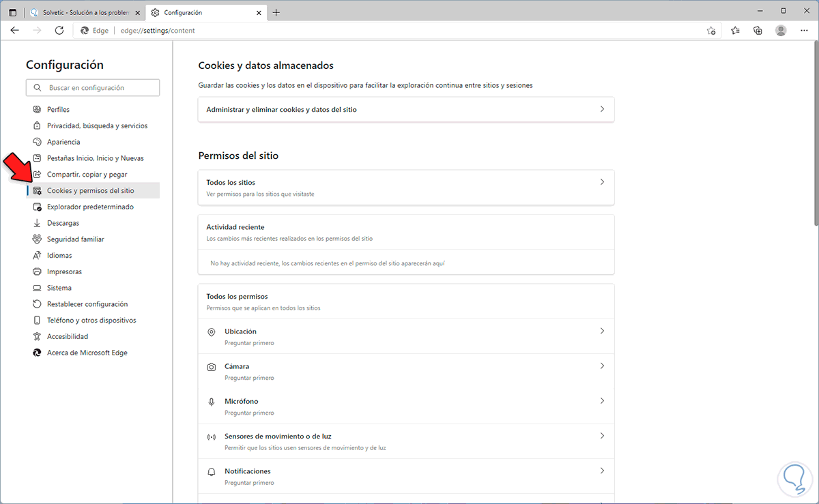Open the Edge three-dots menu
This screenshot has width=819, height=504.
tap(804, 31)
